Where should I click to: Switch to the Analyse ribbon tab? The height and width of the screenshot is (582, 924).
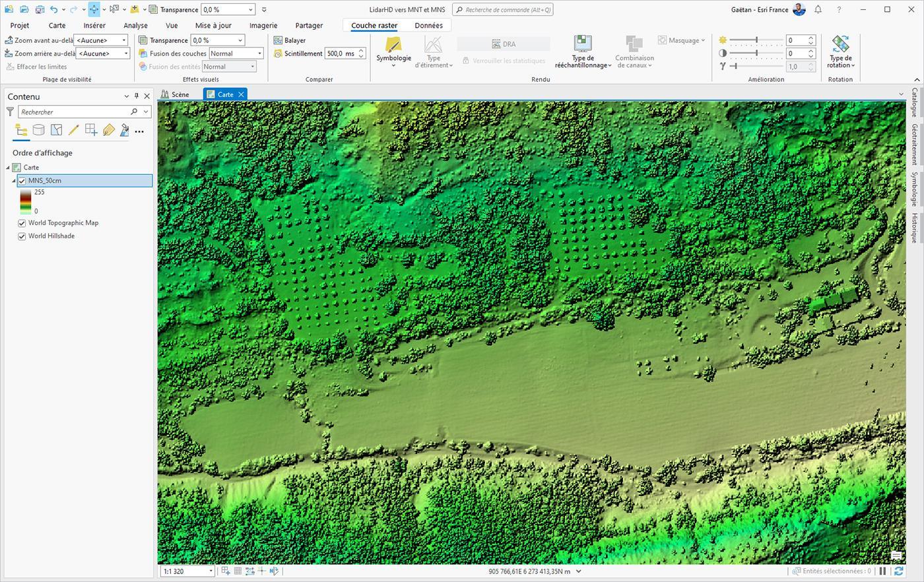pos(135,25)
